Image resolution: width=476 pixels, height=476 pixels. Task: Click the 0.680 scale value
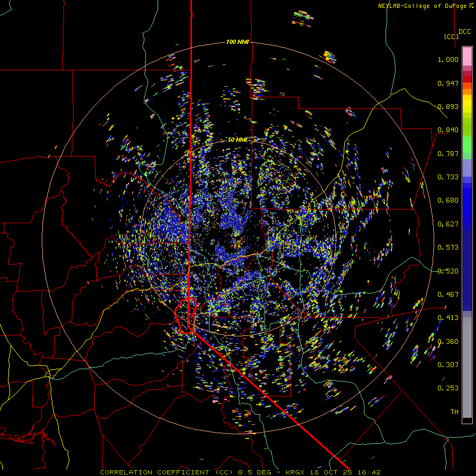click(x=448, y=200)
